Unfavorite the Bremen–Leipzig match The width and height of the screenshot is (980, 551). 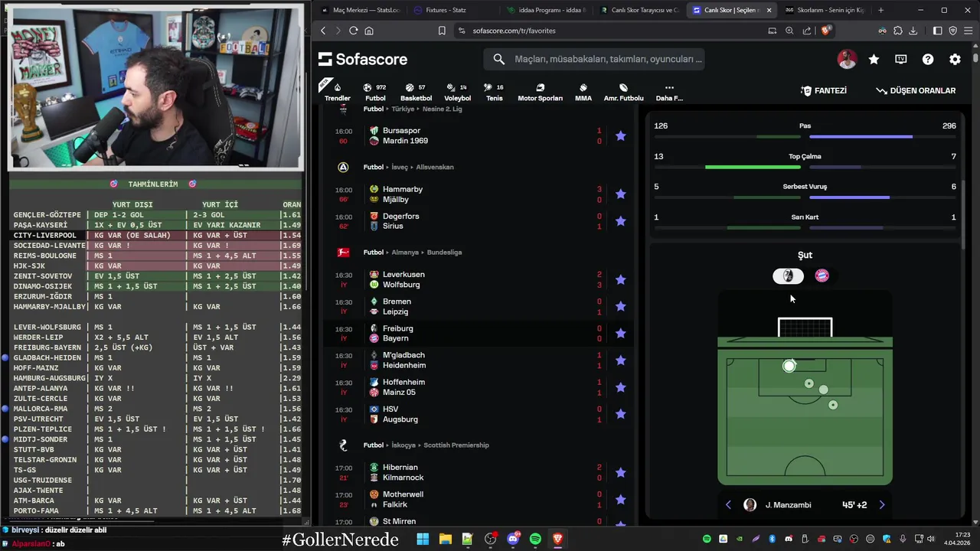point(620,306)
